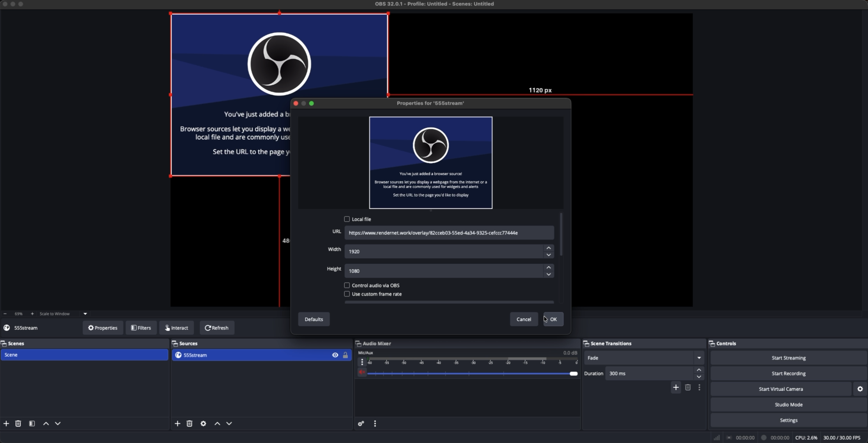Enable Use custom frame rate
Screen dimensions: 868x443
tap(347, 294)
